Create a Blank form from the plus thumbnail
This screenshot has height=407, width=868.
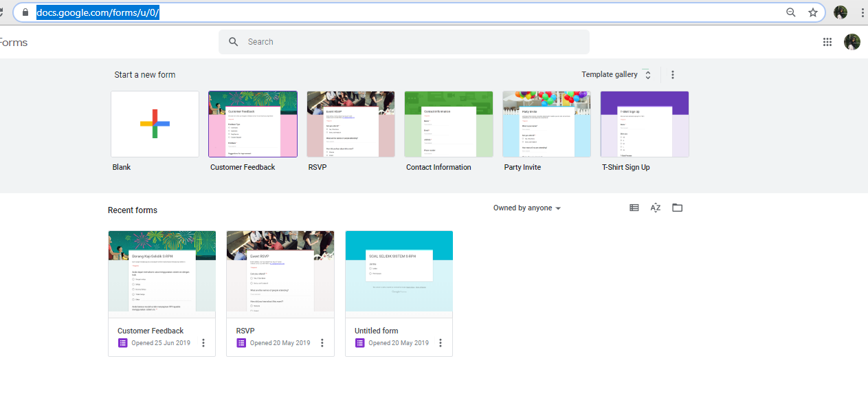click(155, 124)
